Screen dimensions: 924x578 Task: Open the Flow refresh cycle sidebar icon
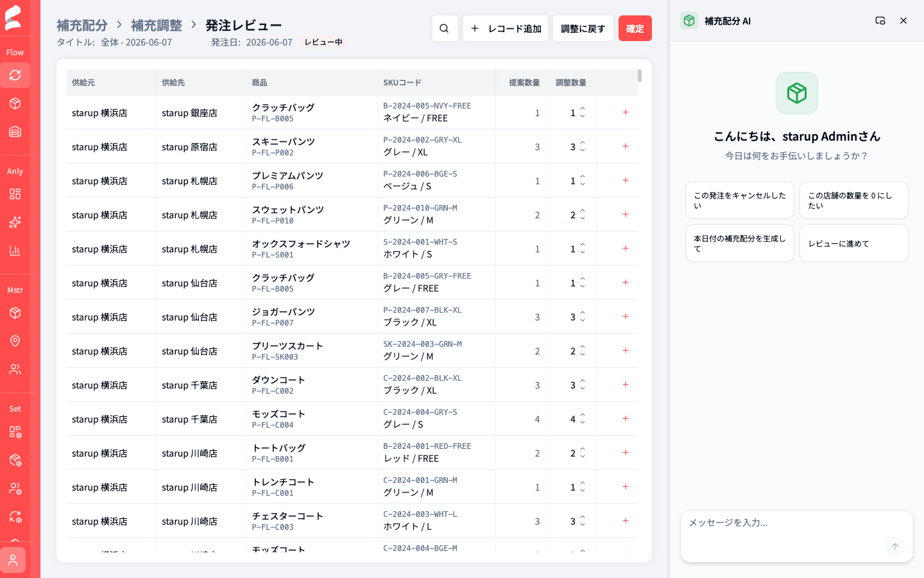pyautogui.click(x=15, y=75)
